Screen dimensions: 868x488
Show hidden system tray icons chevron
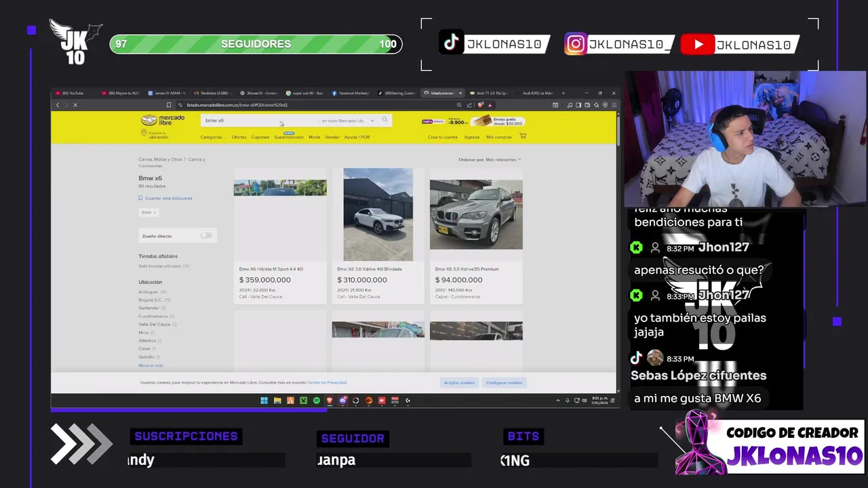tap(558, 401)
